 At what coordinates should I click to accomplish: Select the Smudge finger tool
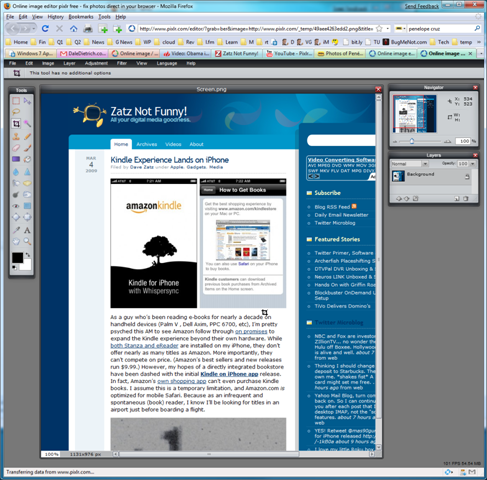(16, 183)
